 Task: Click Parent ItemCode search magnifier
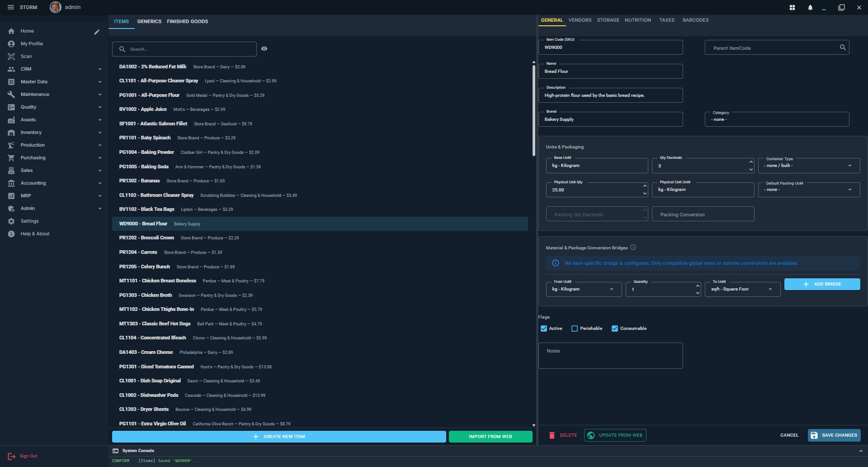tap(843, 48)
